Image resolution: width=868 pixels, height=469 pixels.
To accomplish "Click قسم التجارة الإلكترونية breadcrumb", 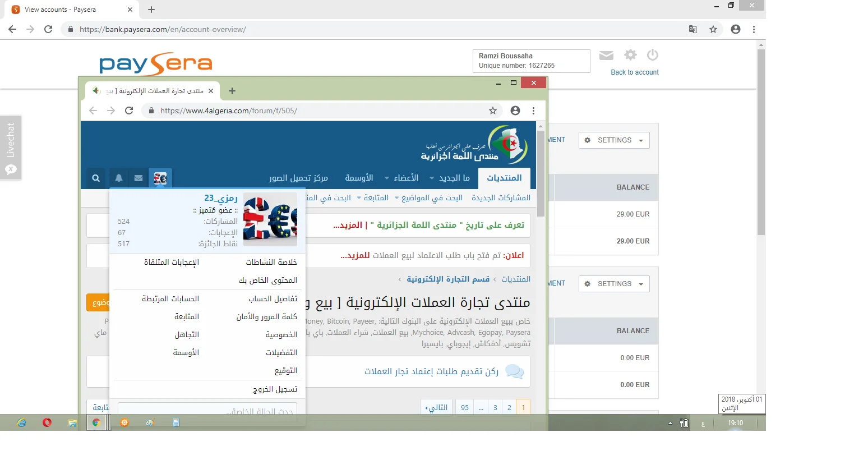I will pos(448,279).
